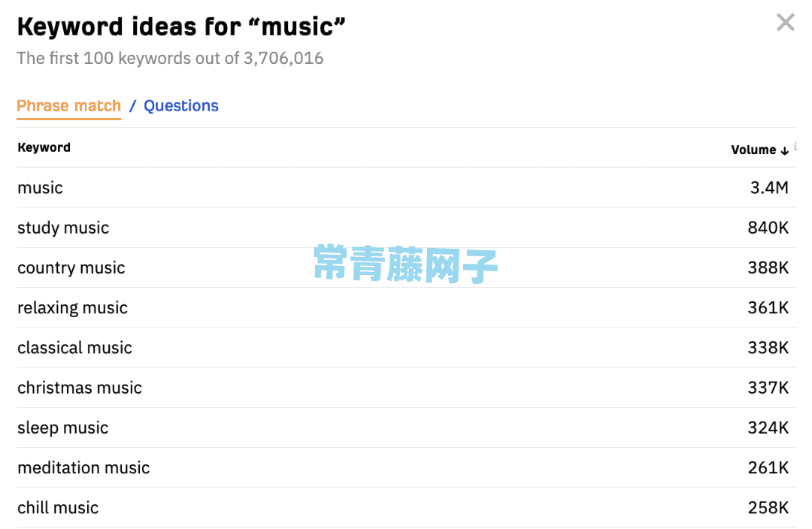Screen dimensions: 812x529
Task: Switch to the Questions tab
Action: point(180,106)
